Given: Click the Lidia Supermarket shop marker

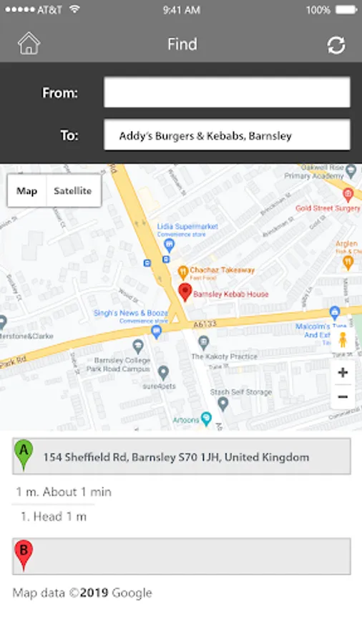Looking at the screenshot, I should (169, 245).
